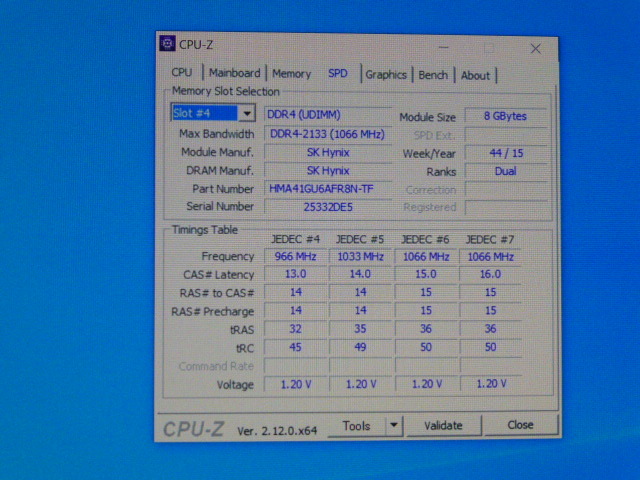This screenshot has height=480, width=640.
Task: Switch to the CPU tab
Action: (x=182, y=73)
